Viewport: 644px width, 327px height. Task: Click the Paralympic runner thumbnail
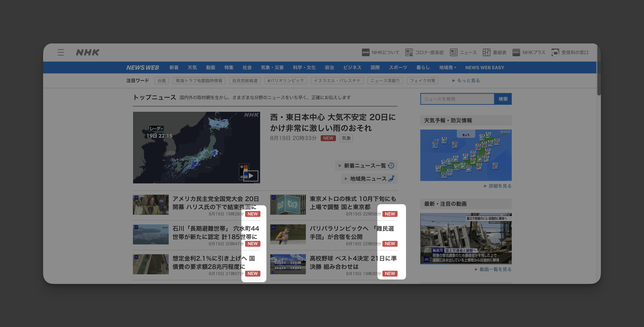click(x=288, y=234)
